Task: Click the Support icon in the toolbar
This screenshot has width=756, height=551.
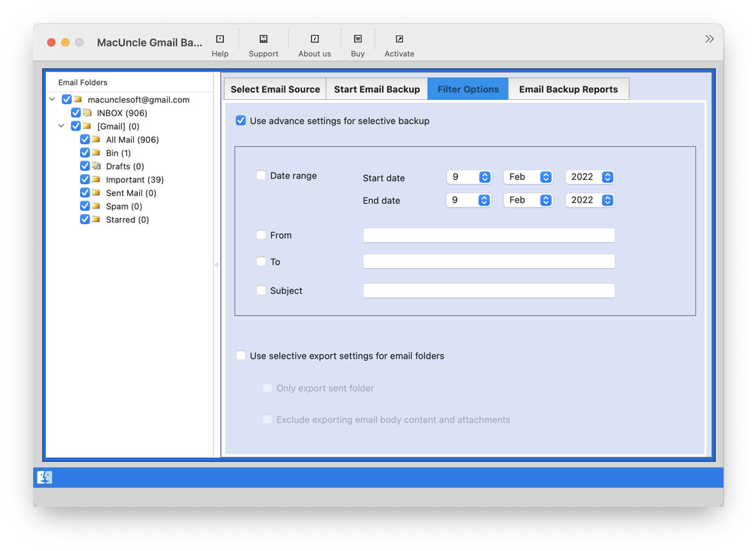Action: point(263,44)
